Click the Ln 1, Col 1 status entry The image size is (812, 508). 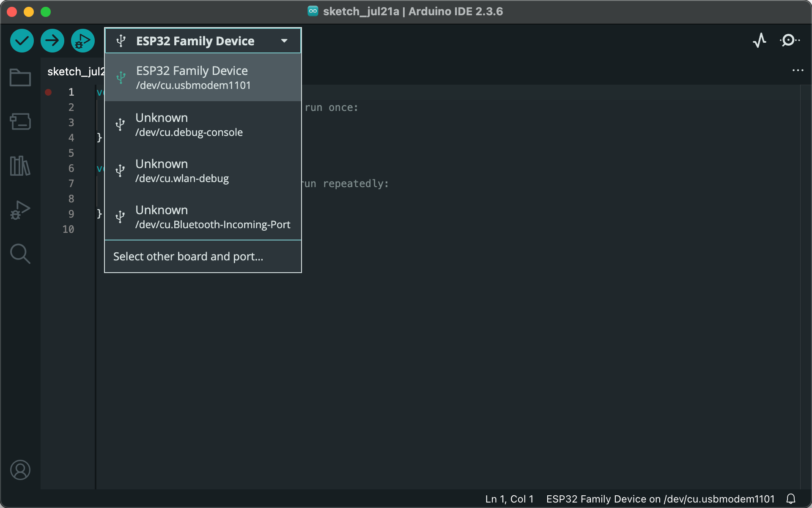(x=509, y=499)
